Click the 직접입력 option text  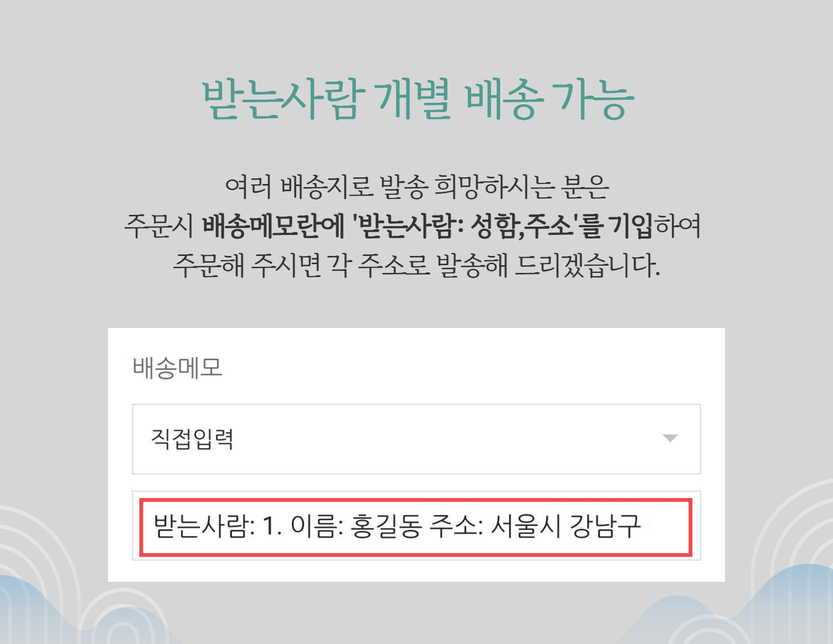tap(192, 439)
